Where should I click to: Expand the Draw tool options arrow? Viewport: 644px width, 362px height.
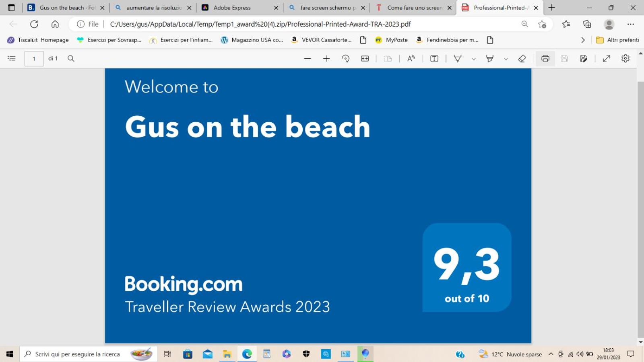[474, 59]
